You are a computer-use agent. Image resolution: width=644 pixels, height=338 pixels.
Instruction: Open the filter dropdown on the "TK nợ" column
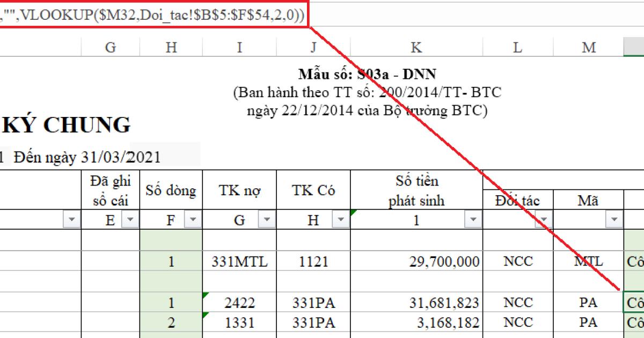click(x=267, y=219)
